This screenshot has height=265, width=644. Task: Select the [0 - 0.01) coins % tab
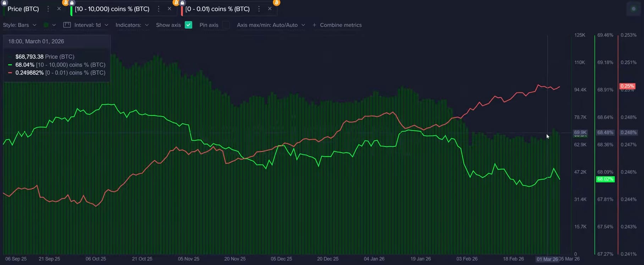[217, 9]
